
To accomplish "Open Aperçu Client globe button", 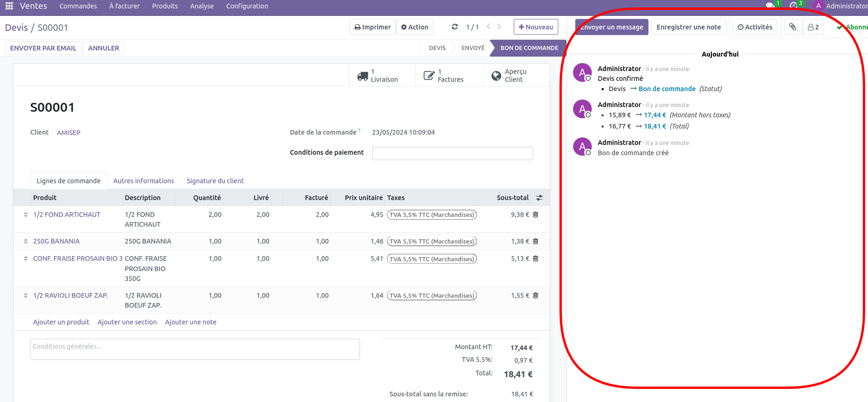I will coord(516,75).
